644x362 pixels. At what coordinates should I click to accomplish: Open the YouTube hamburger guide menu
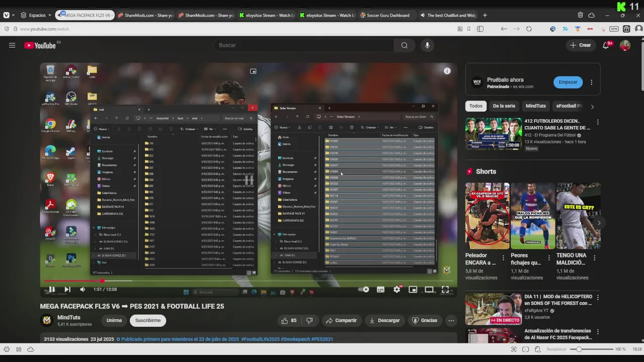pyautogui.click(x=12, y=45)
